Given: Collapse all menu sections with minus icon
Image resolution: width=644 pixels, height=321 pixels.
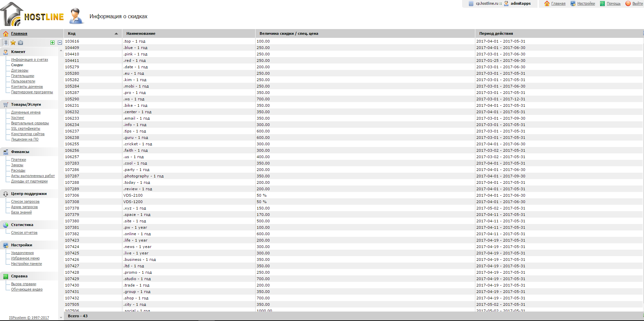Looking at the screenshot, I should click(60, 43).
